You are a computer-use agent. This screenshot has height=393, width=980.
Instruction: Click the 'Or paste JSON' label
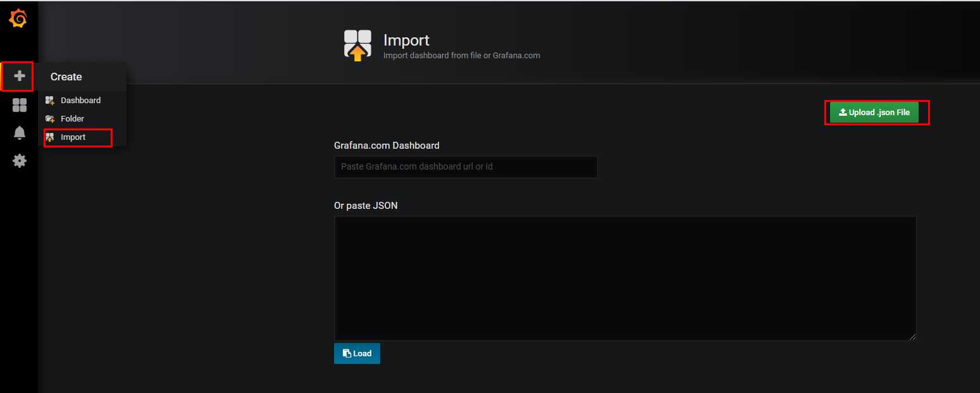(x=366, y=206)
